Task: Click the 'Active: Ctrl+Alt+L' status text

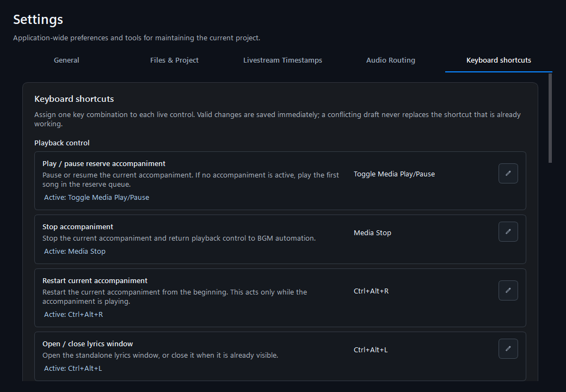Action: pos(73,368)
